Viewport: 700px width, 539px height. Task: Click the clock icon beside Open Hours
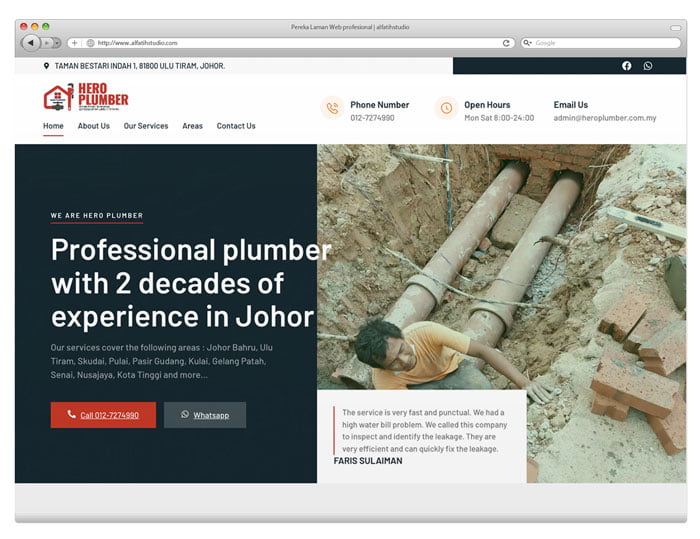[x=446, y=108]
